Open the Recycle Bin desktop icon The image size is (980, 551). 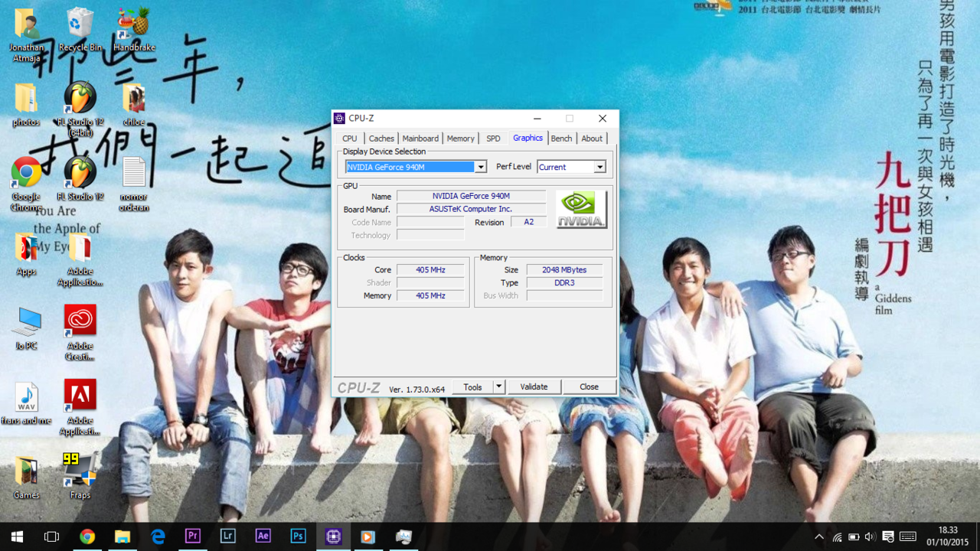(x=80, y=31)
